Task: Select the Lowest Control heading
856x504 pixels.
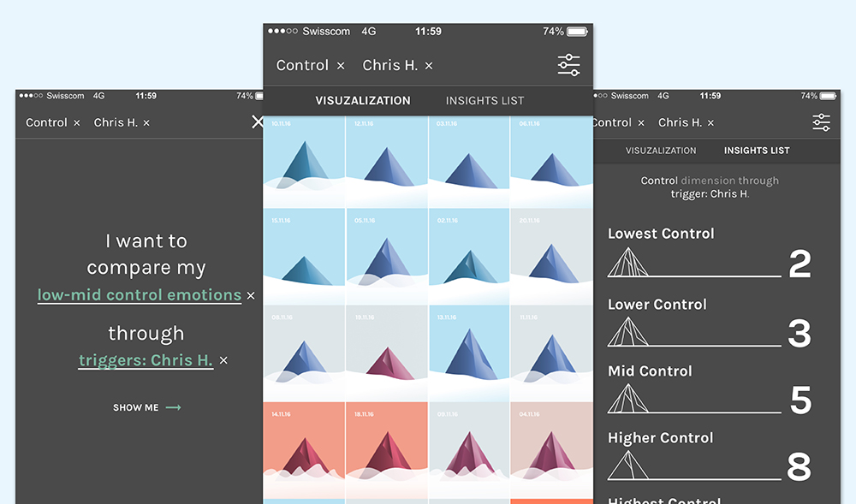Action: [661, 234]
